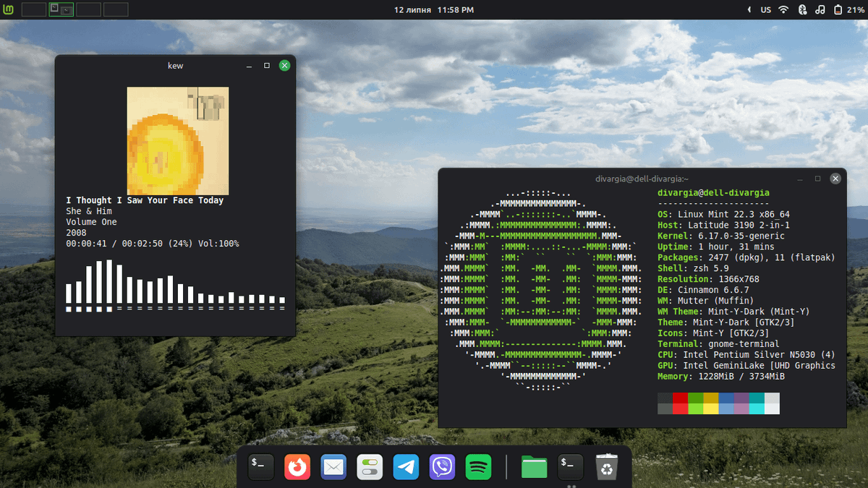Click the 'divargia@dell-divargia:~' title bar text
This screenshot has height=488, width=868.
click(642, 179)
